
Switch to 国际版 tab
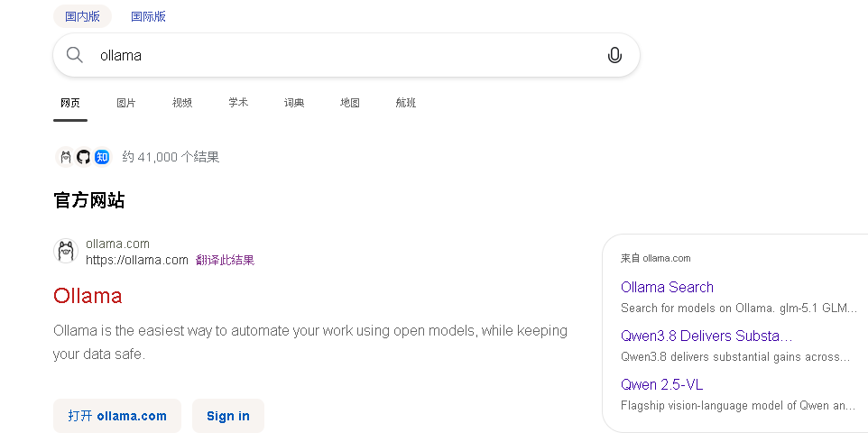[148, 16]
